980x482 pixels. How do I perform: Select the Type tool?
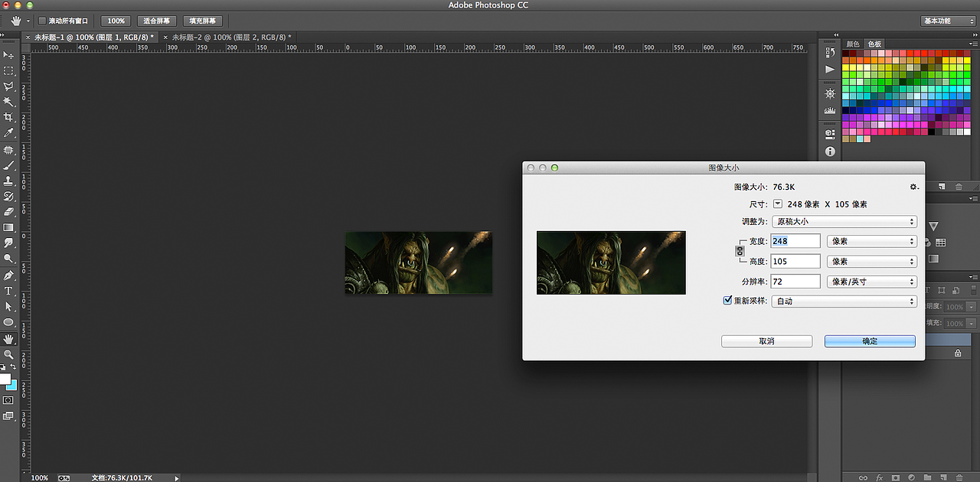8,291
